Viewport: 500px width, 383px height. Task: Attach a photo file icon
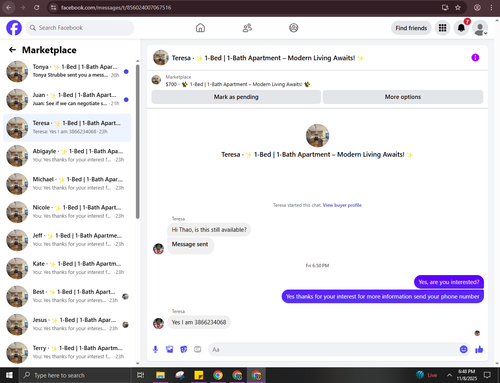[x=169, y=349]
